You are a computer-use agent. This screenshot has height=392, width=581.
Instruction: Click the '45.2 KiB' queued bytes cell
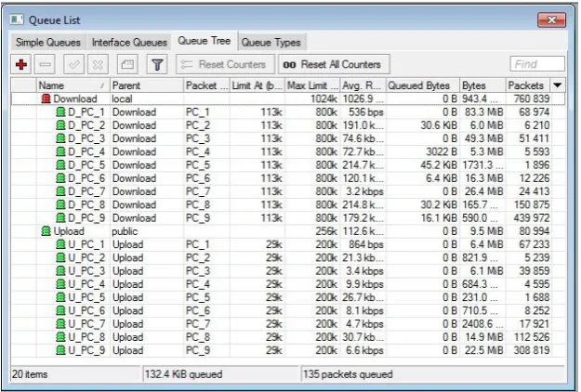(439, 165)
